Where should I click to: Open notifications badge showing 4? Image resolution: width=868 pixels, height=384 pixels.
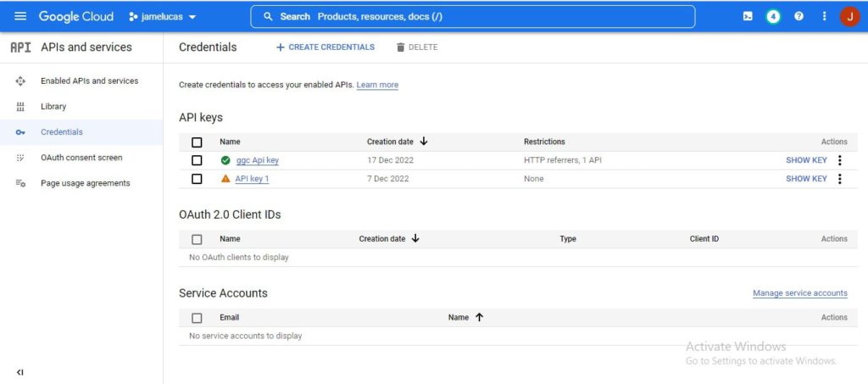coord(773,17)
